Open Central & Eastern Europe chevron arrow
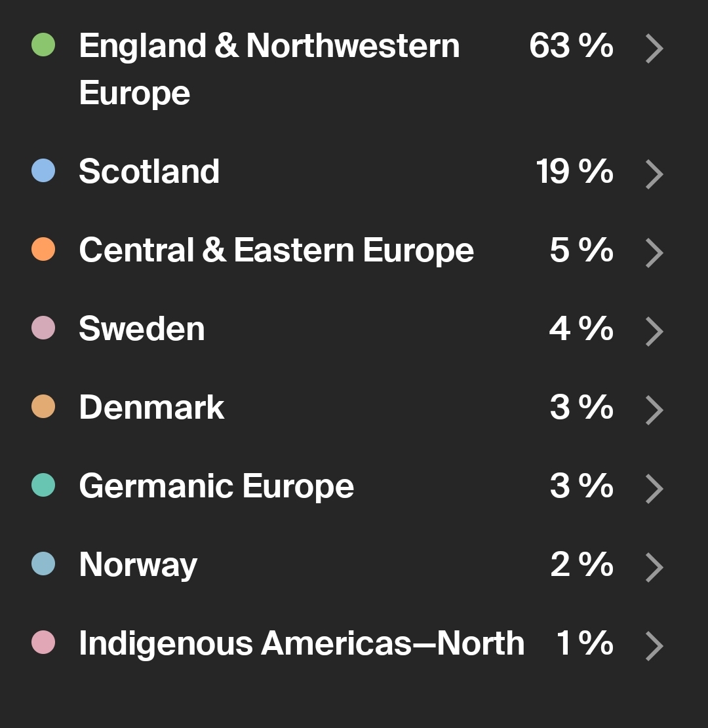708x728 pixels. (x=654, y=253)
